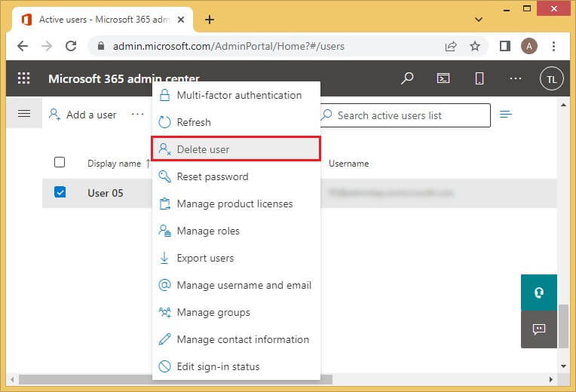Click the admin center search magnifier icon

(407, 78)
